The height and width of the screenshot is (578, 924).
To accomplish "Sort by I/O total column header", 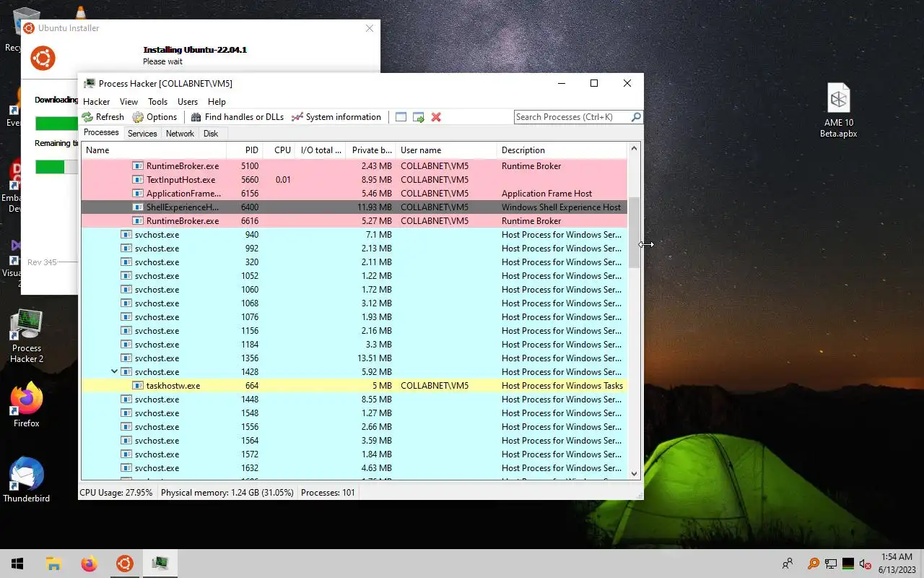I will [x=321, y=150].
